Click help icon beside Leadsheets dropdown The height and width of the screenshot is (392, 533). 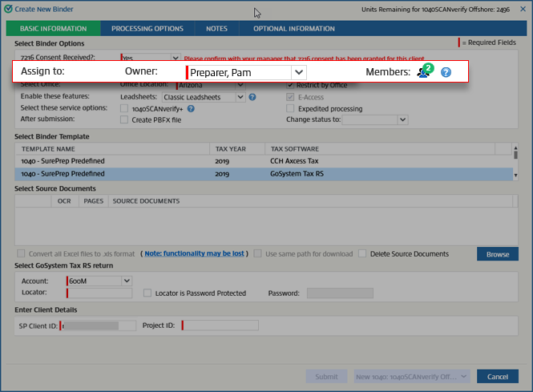coord(252,97)
